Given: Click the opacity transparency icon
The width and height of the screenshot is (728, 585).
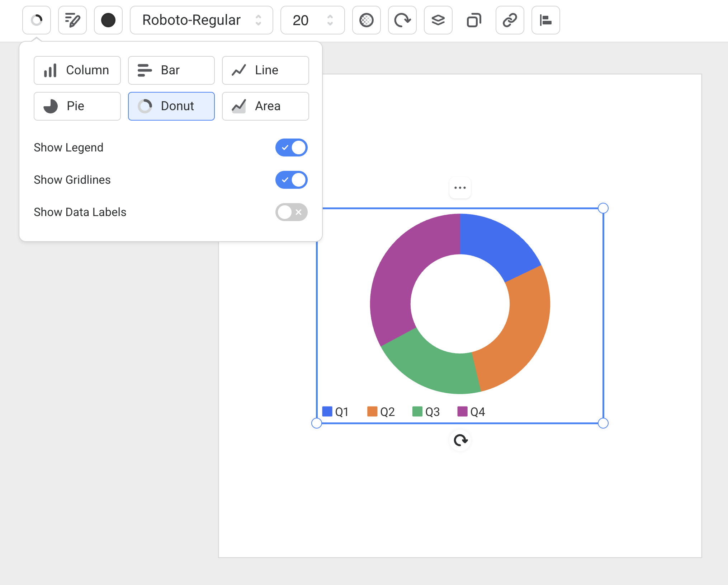Looking at the screenshot, I should coord(367,20).
